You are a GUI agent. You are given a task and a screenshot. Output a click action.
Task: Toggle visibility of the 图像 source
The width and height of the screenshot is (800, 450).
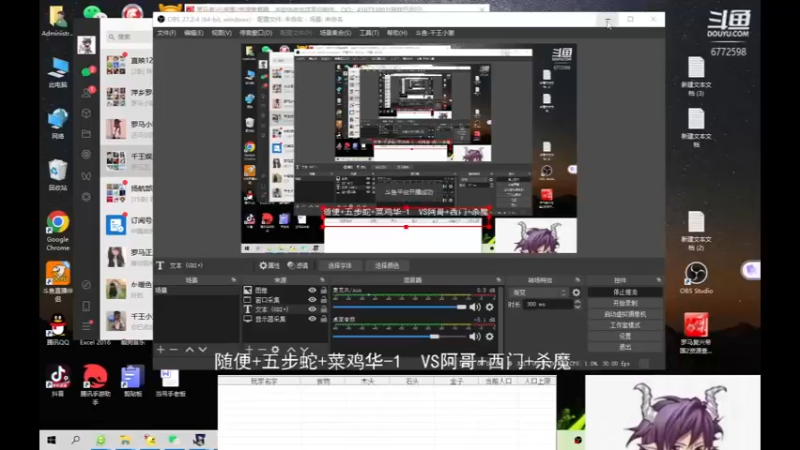pos(312,290)
